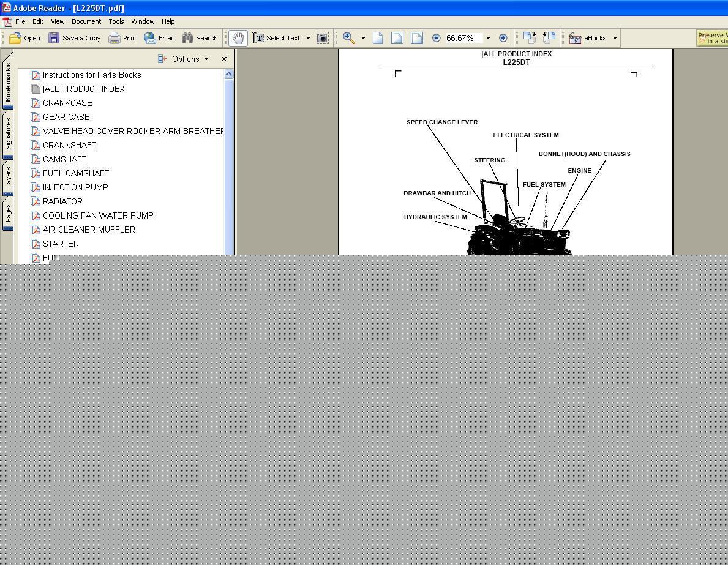728x565 pixels.
Task: Click BONNET(HOOD) AND CHASSIS label
Action: pos(584,154)
